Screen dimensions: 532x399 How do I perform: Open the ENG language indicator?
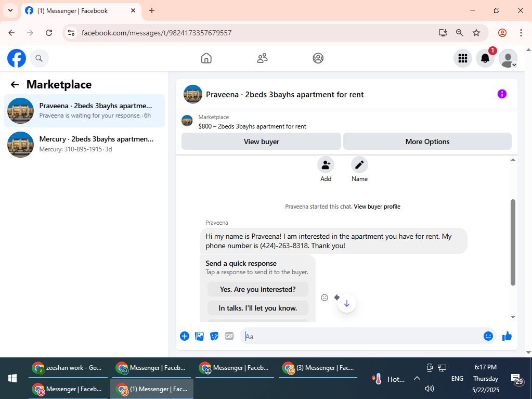pyautogui.click(x=457, y=378)
